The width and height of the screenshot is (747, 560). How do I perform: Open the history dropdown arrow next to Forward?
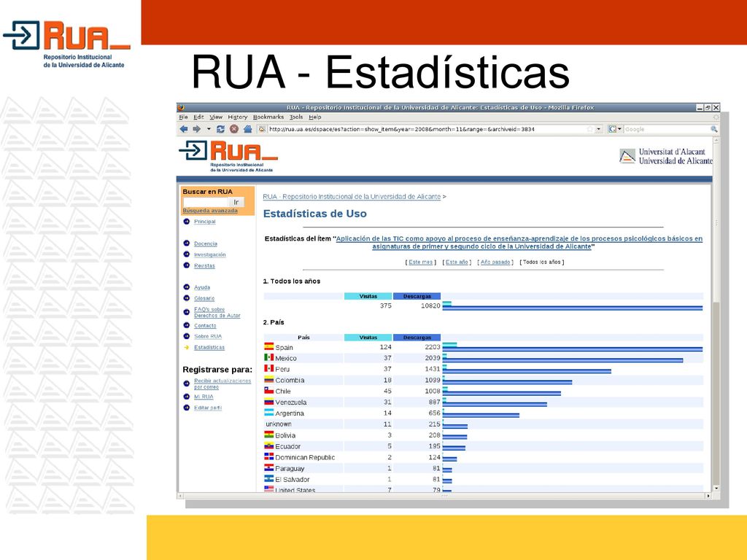coord(209,129)
